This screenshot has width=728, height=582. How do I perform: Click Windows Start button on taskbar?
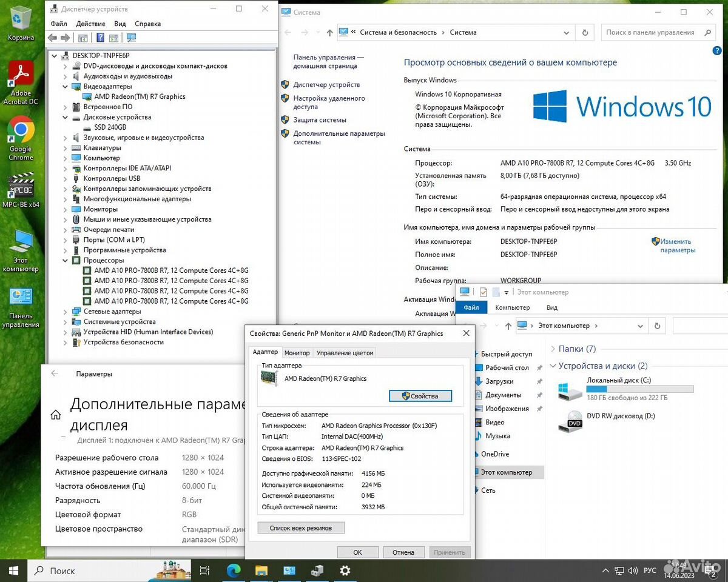[x=13, y=570]
